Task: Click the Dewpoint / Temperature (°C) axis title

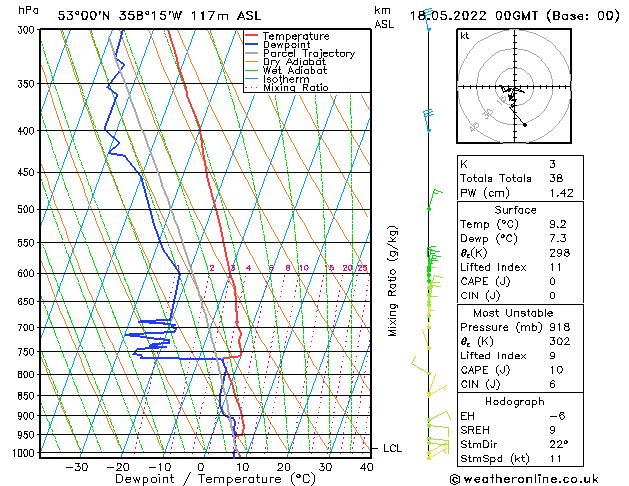Action: tap(215, 479)
